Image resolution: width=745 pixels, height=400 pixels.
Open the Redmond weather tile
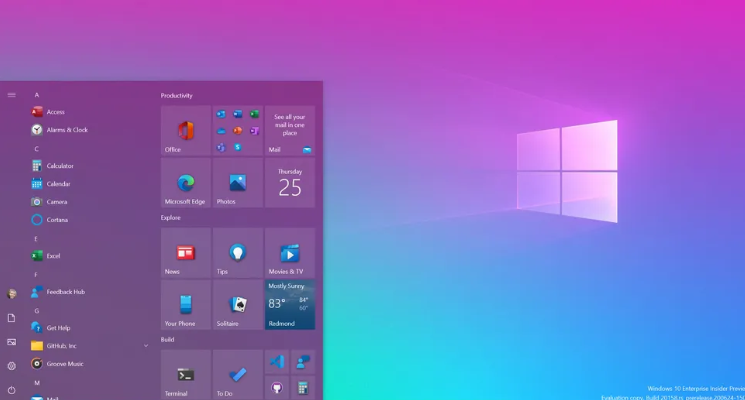point(290,305)
